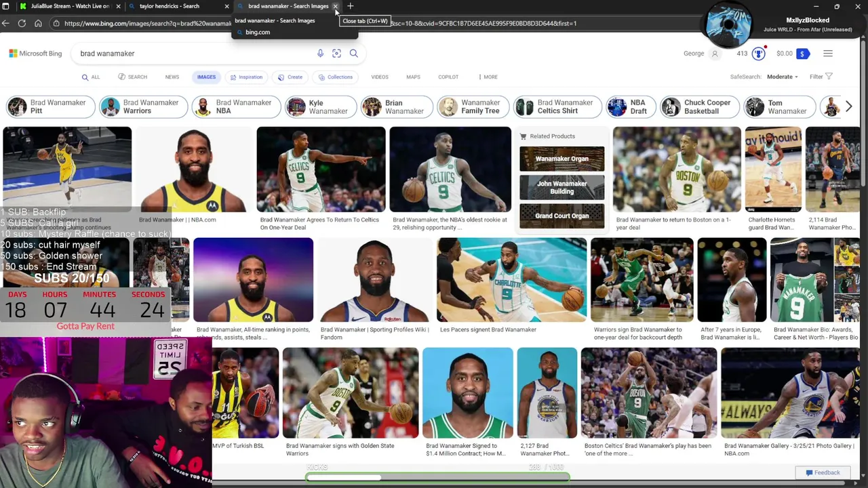Viewport: 868px width, 488px height.
Task: Go to the NEWS results tab
Action: (172, 77)
